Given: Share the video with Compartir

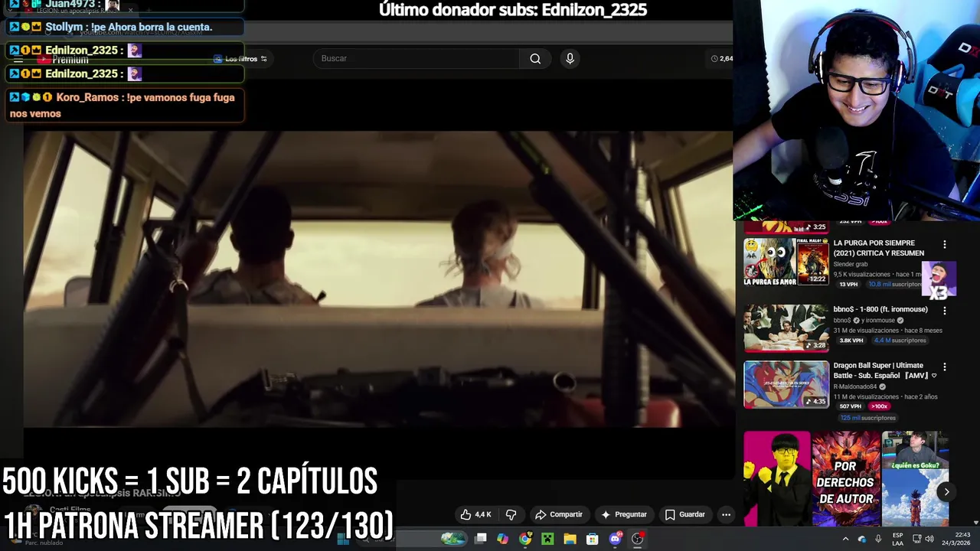Looking at the screenshot, I should (559, 514).
